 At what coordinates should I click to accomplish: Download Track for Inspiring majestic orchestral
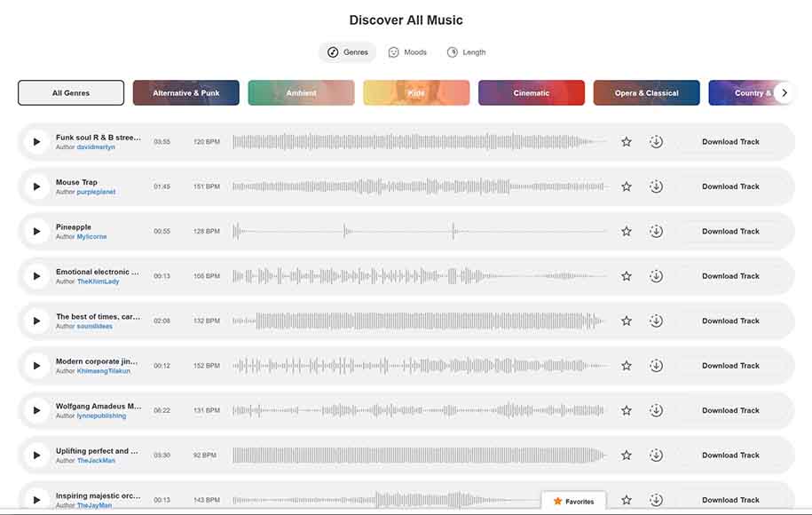coord(730,500)
